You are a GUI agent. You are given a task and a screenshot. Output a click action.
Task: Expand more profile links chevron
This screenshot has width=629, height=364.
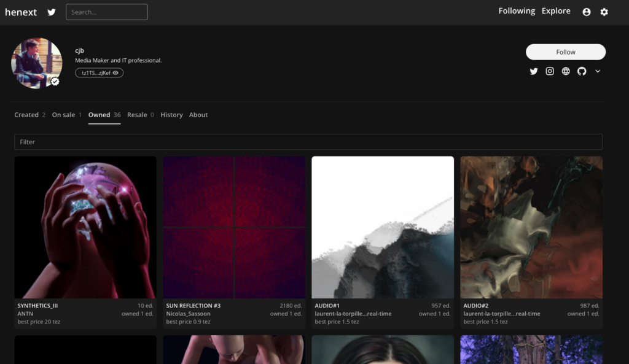598,71
